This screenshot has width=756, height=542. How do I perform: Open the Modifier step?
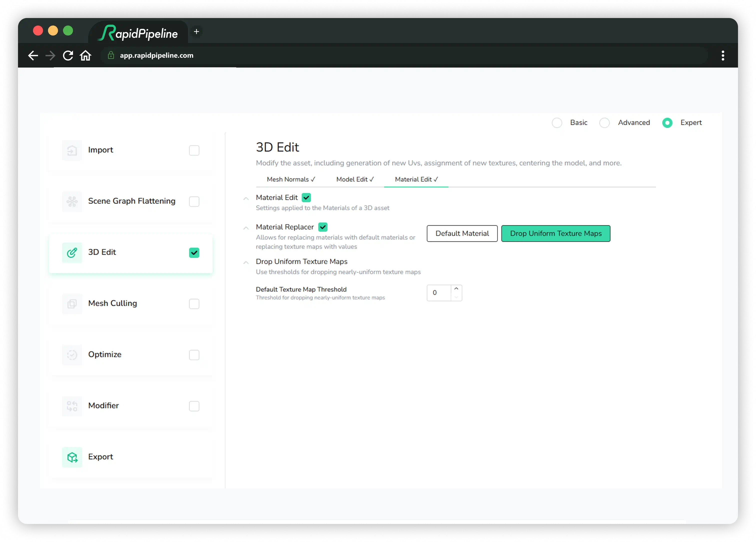click(130, 406)
